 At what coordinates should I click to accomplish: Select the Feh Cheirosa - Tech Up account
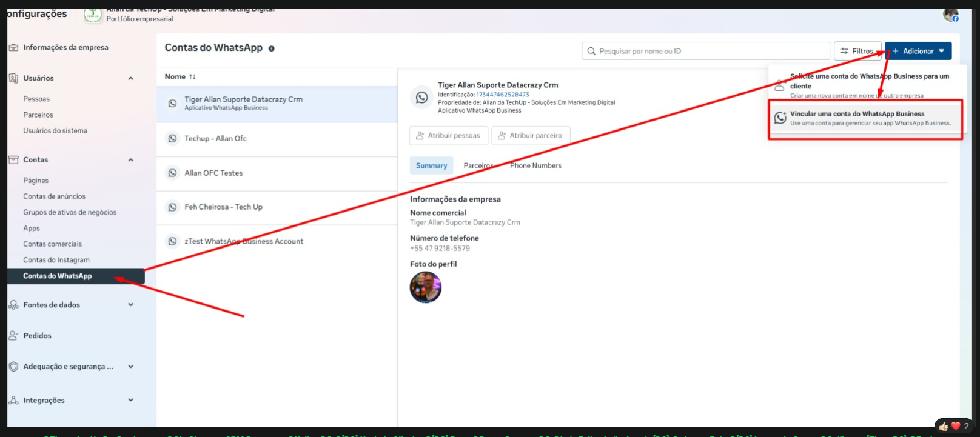277,207
